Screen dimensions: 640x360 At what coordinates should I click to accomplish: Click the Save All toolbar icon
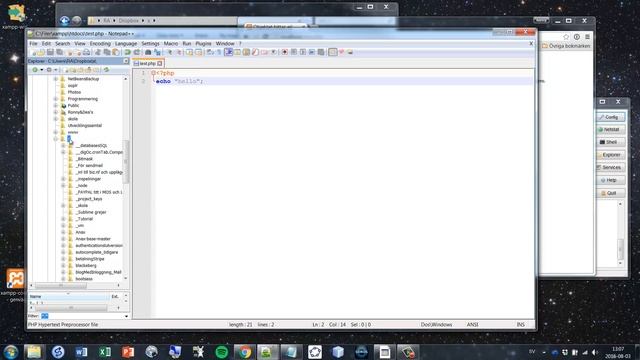60,52
